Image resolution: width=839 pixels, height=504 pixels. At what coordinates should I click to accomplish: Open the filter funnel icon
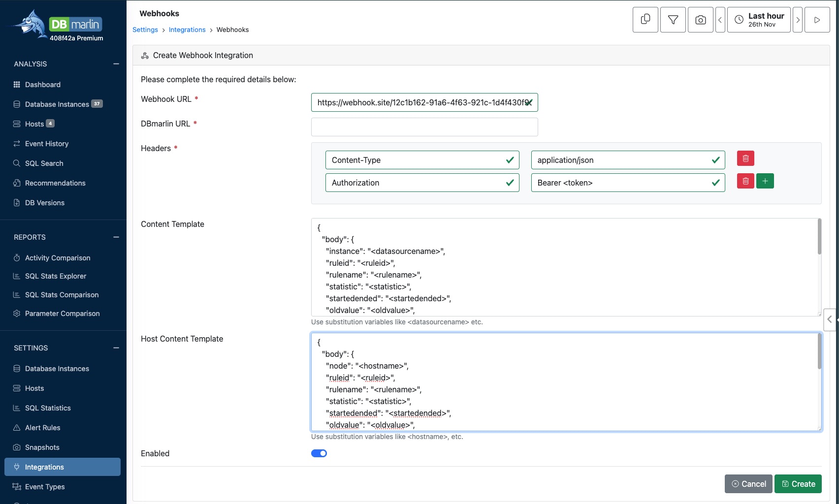pos(673,19)
